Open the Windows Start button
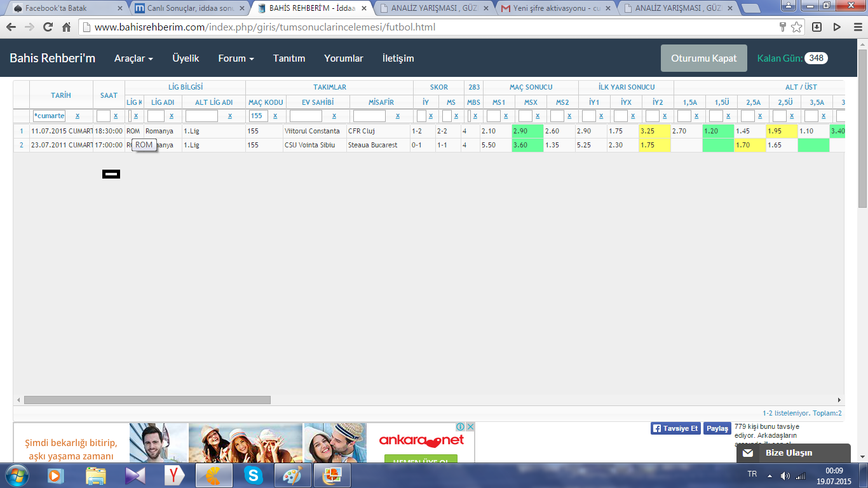Screen dimensions: 868x488 tap(17, 475)
